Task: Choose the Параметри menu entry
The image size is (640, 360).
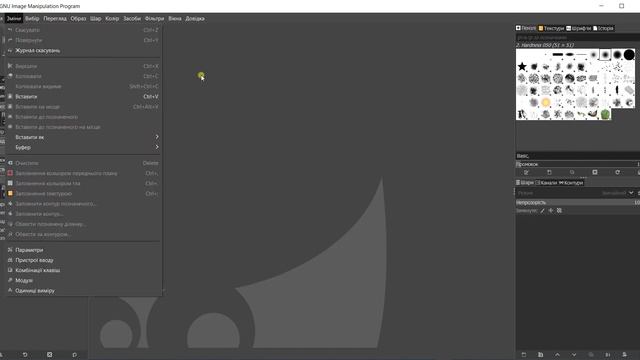Action: click(83, 250)
